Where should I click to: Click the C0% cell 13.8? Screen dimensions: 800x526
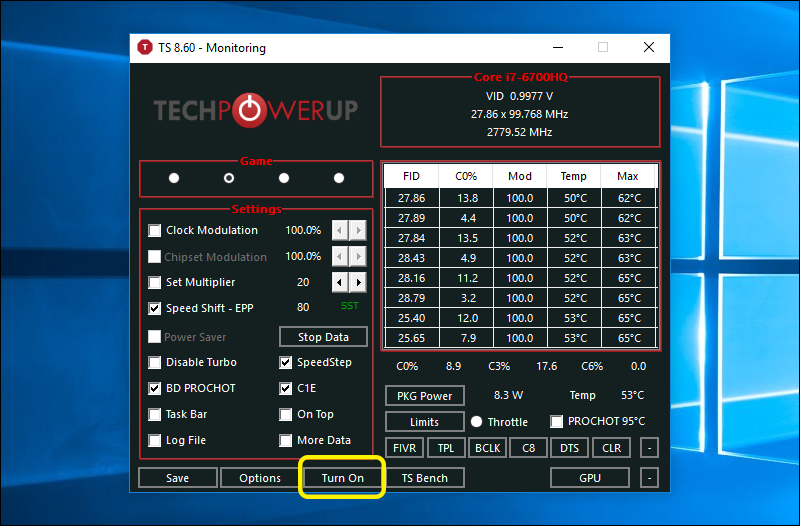[468, 198]
